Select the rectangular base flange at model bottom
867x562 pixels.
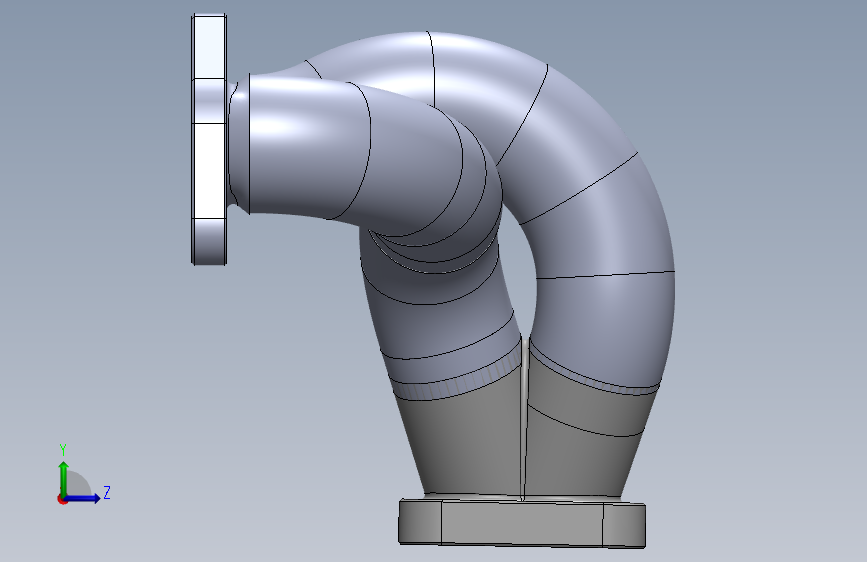[522, 523]
